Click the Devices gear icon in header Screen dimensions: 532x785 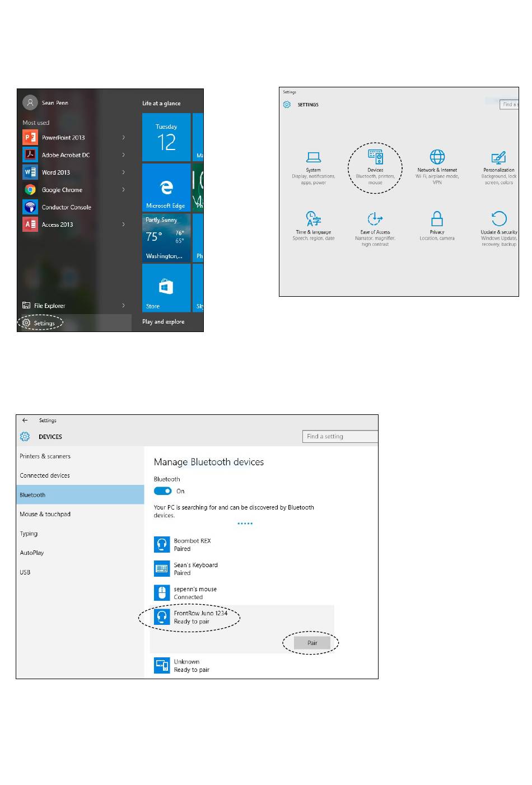25,437
